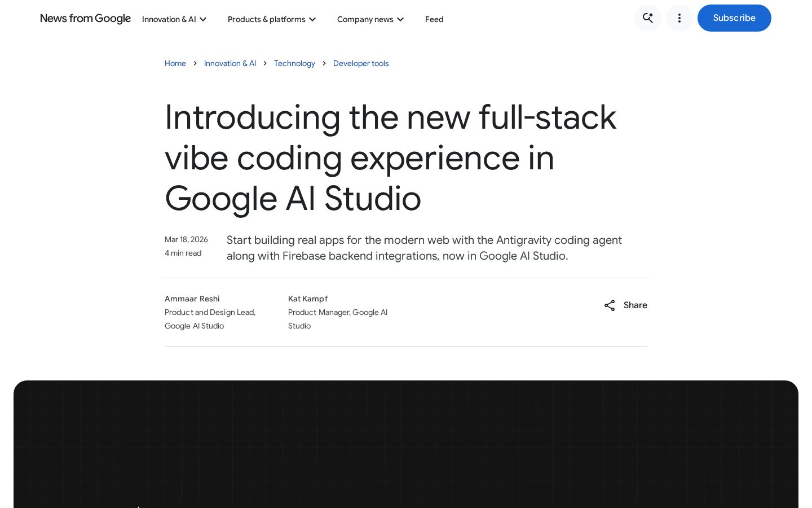Click Product and Design Lead title text

pos(210,319)
